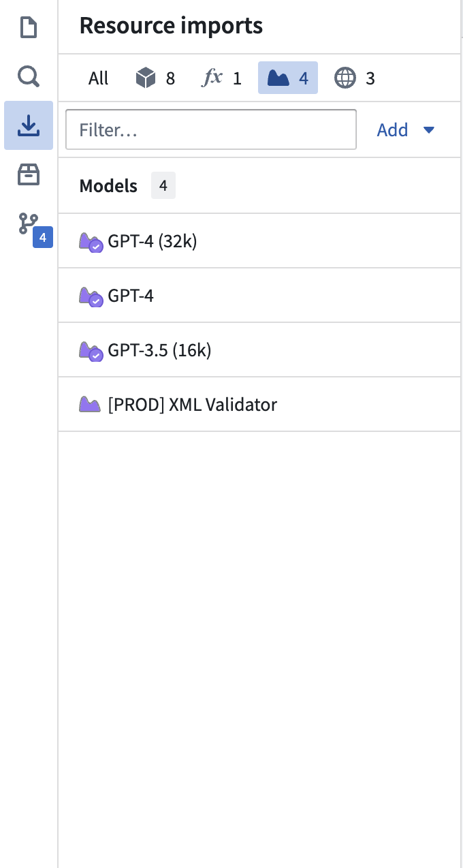The height and width of the screenshot is (868, 463).
Task: Select the models filter tab showing 4
Action: tap(287, 78)
